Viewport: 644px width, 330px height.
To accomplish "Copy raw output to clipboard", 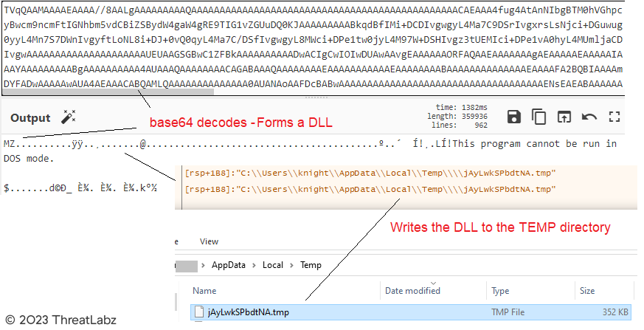I will pyautogui.click(x=539, y=117).
